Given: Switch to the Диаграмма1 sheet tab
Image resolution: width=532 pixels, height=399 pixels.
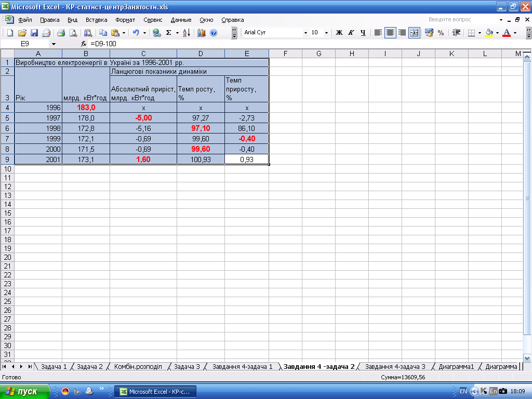Looking at the screenshot, I should [456, 366].
